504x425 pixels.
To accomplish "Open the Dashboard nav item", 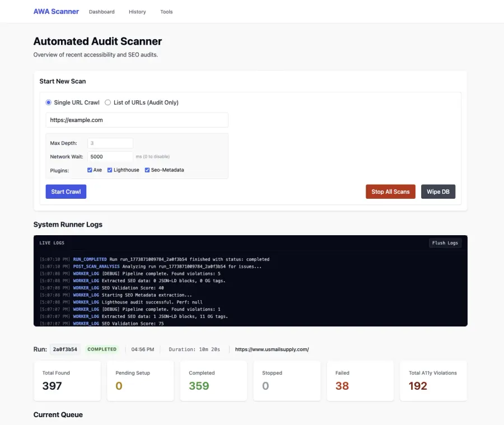I will point(101,12).
